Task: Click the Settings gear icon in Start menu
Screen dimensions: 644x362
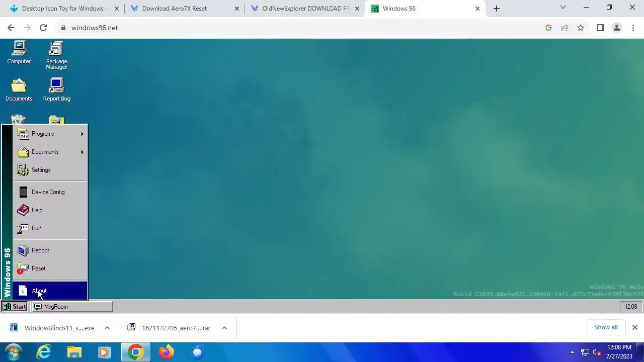Action: (23, 170)
